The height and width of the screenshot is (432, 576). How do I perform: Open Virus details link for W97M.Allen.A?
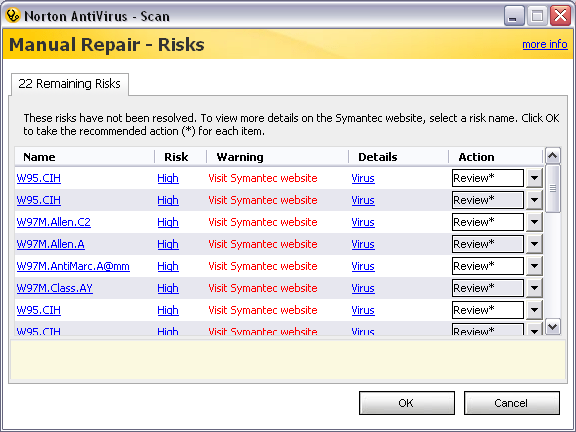point(363,244)
